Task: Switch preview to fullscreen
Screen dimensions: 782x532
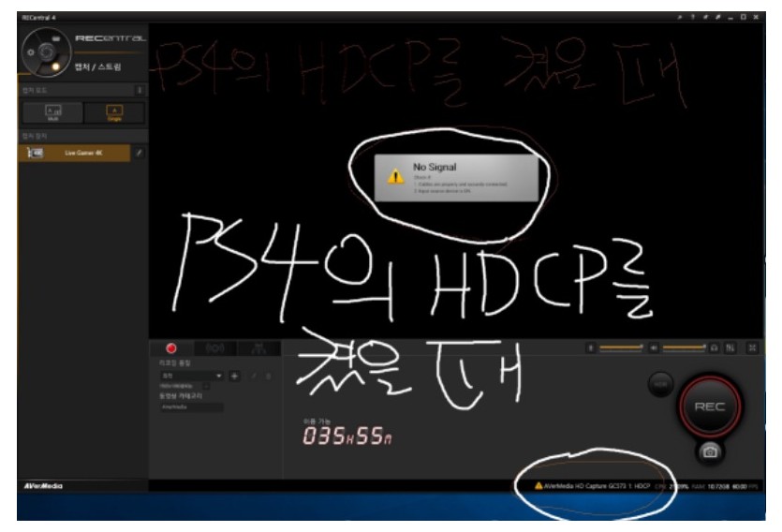Action: pyautogui.click(x=753, y=348)
